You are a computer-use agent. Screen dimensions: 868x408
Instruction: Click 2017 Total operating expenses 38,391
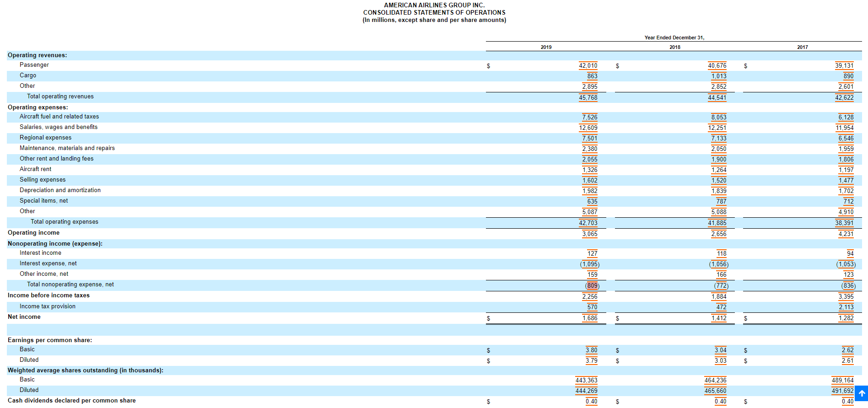[844, 223]
